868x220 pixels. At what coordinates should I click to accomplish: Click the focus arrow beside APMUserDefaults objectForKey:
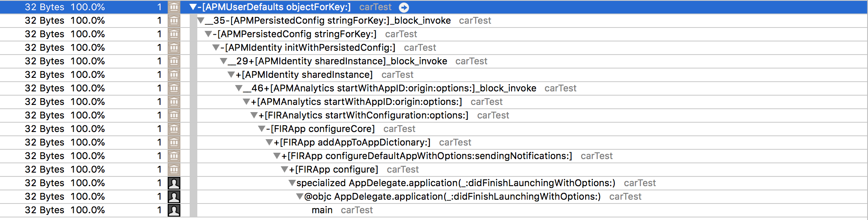click(404, 7)
